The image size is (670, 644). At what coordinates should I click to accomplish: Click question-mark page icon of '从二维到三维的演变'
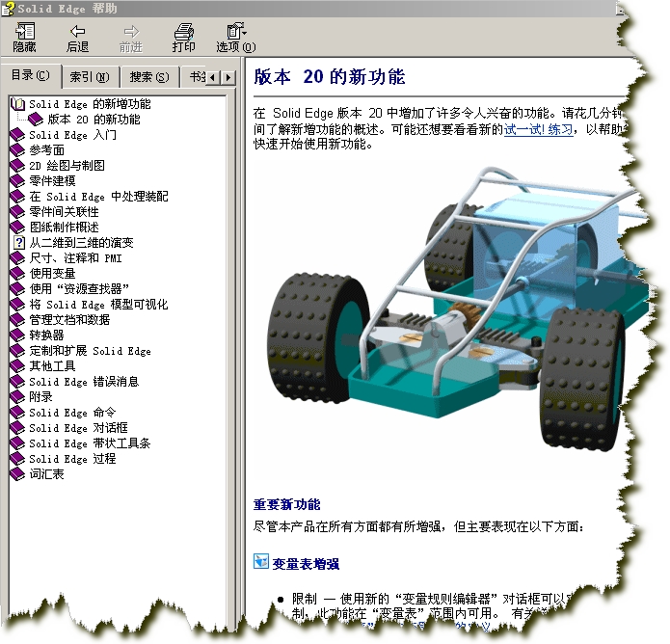coord(19,243)
